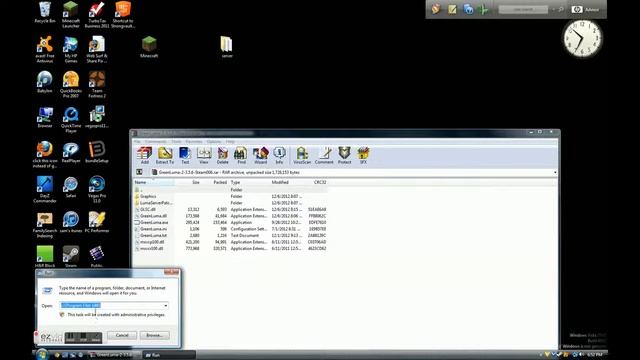Open the RealPlayer desktop icon
640x360 pixels.
[x=71, y=152]
